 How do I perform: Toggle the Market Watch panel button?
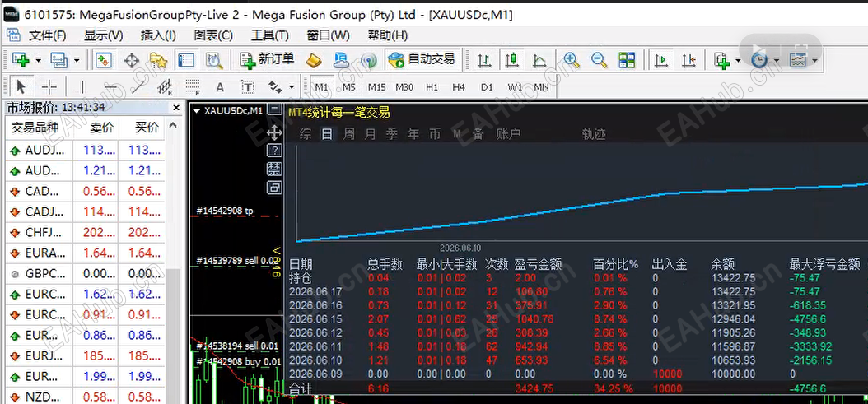point(104,60)
